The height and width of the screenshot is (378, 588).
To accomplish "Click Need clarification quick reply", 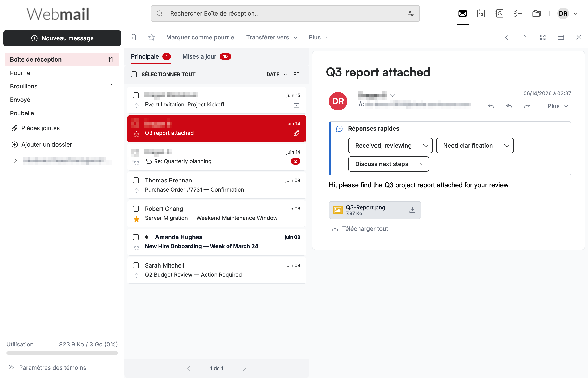I will (468, 146).
